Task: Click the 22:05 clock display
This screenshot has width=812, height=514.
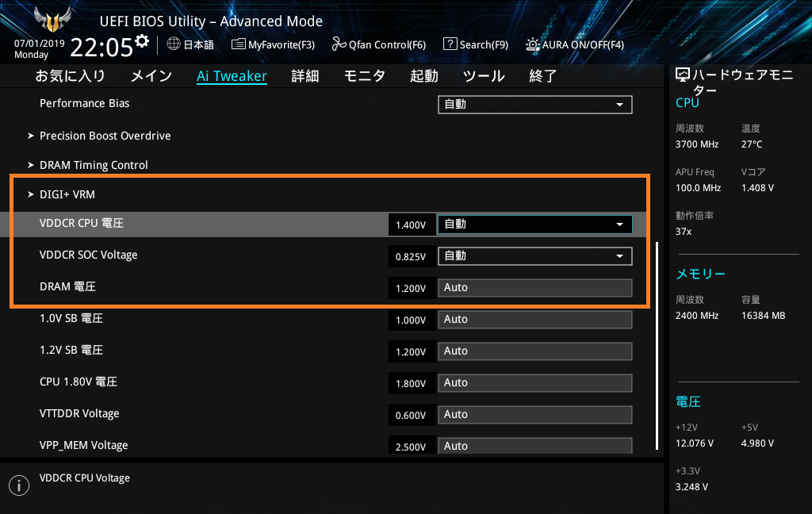Action: coord(101,48)
